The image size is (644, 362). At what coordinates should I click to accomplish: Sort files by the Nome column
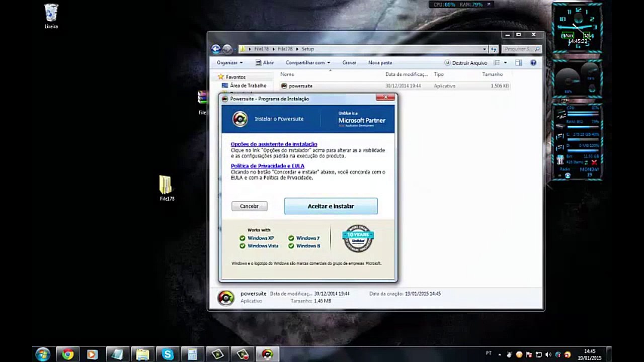click(x=287, y=74)
